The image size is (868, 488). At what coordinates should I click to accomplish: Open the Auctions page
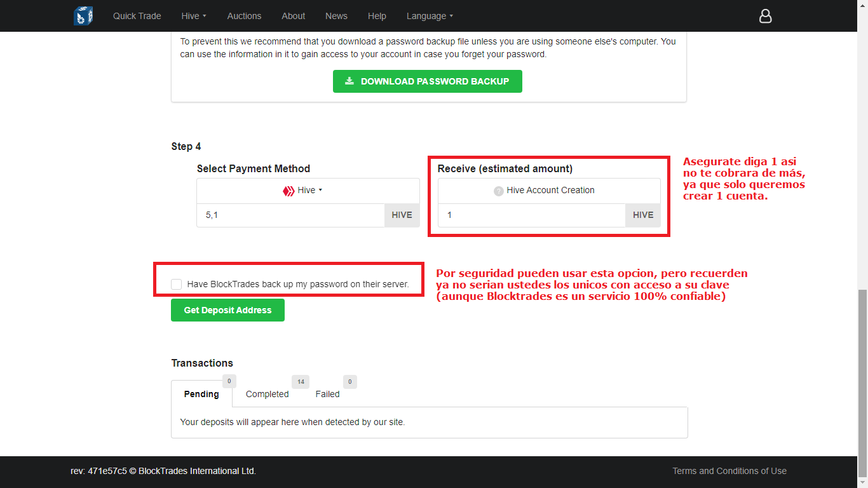click(x=244, y=16)
